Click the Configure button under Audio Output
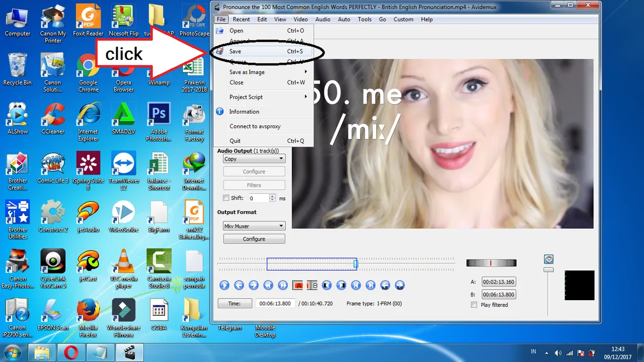 point(254,171)
